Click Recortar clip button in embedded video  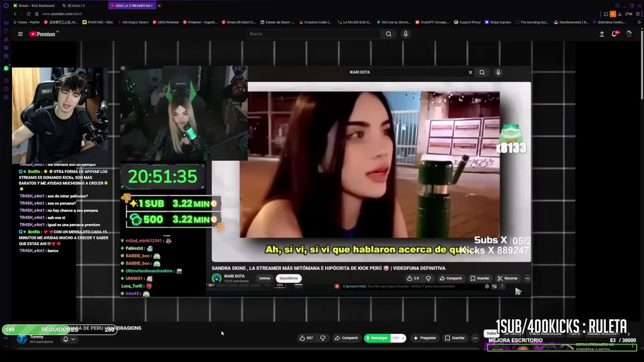507,278
